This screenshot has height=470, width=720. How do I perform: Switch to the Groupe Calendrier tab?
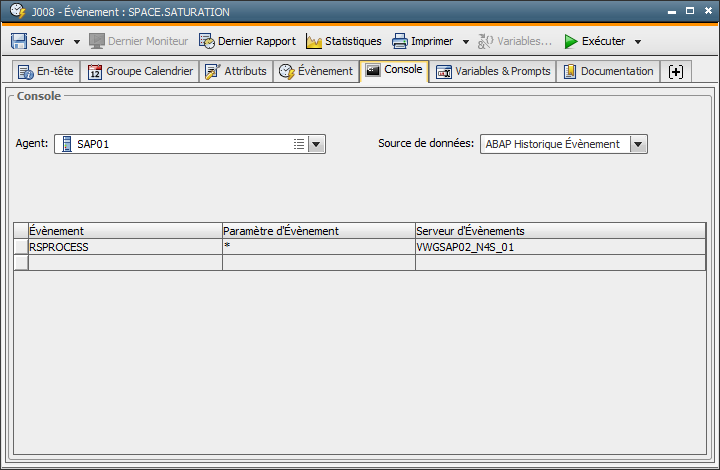[140, 72]
